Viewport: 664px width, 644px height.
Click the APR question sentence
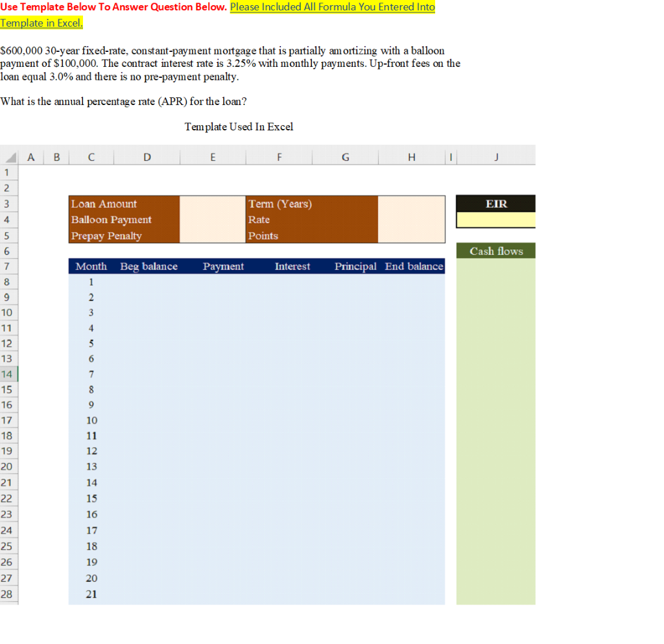[x=123, y=102]
